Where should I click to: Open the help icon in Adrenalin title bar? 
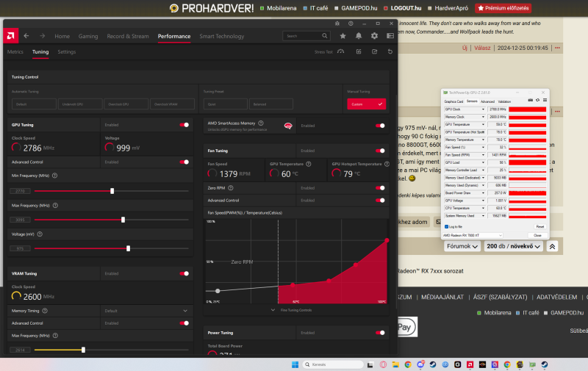click(351, 24)
